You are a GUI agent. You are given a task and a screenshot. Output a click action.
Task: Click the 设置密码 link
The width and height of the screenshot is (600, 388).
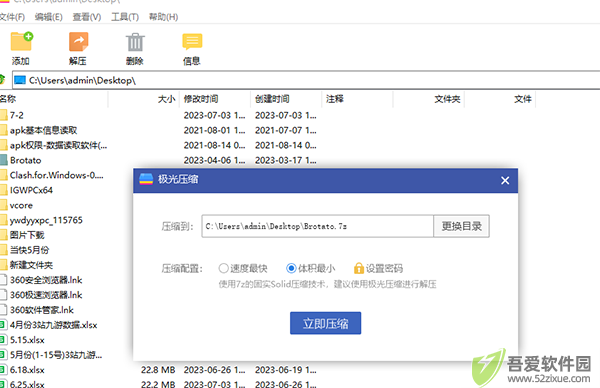[384, 268]
